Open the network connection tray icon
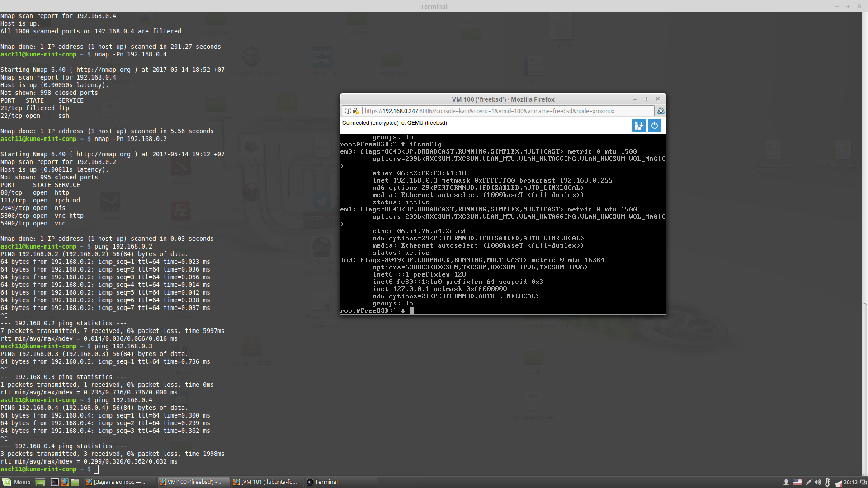 point(808,482)
